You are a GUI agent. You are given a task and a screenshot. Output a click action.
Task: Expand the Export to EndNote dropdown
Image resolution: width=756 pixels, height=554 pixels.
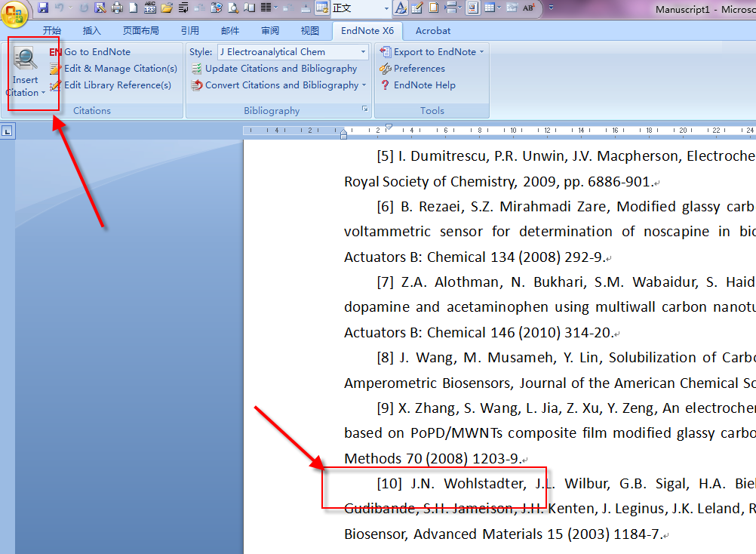tap(481, 52)
